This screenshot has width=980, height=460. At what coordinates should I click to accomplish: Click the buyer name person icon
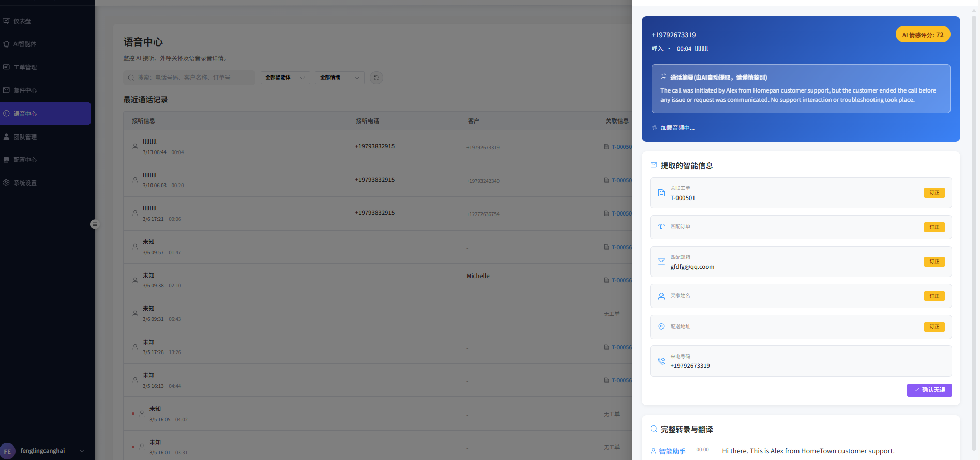[x=661, y=296]
